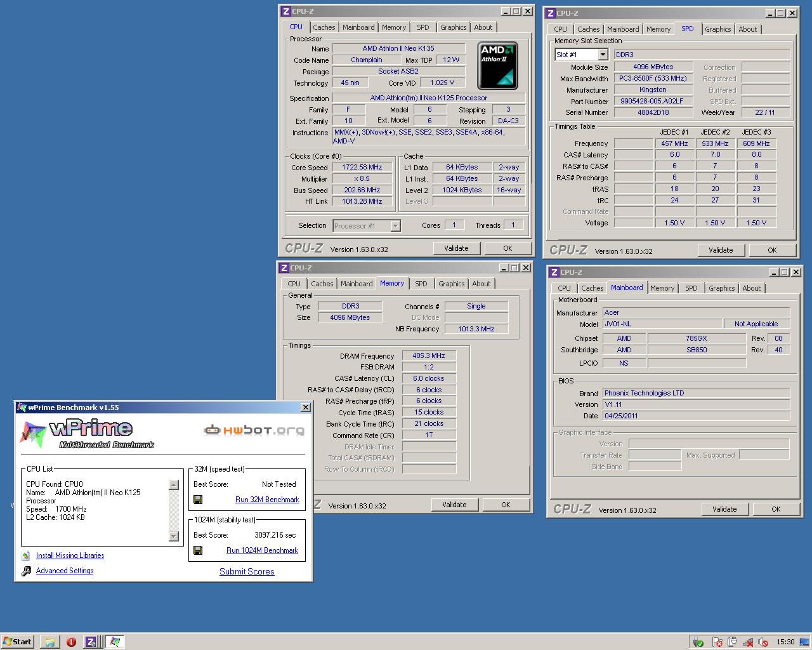Click the save icon for 1024M score

[x=198, y=550]
